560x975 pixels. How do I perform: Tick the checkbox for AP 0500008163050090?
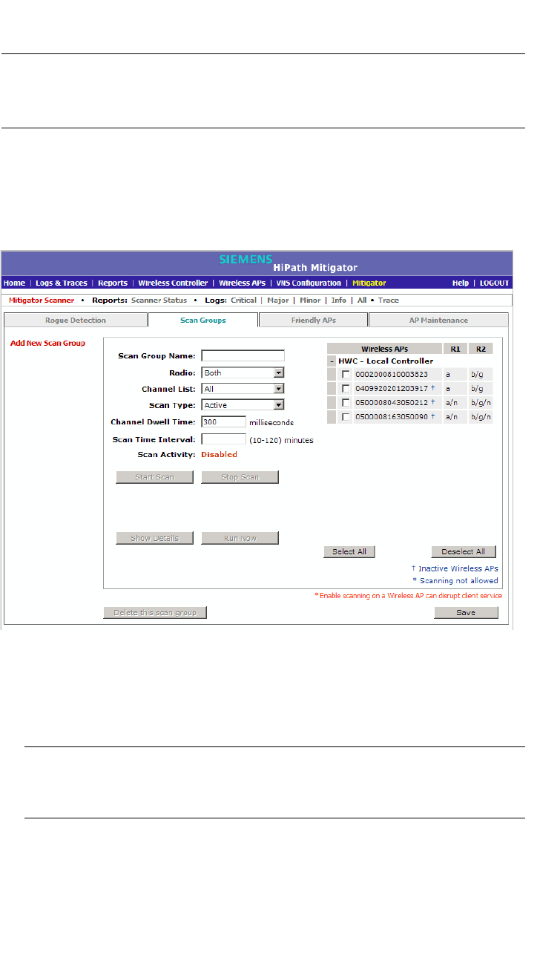pyautogui.click(x=346, y=418)
